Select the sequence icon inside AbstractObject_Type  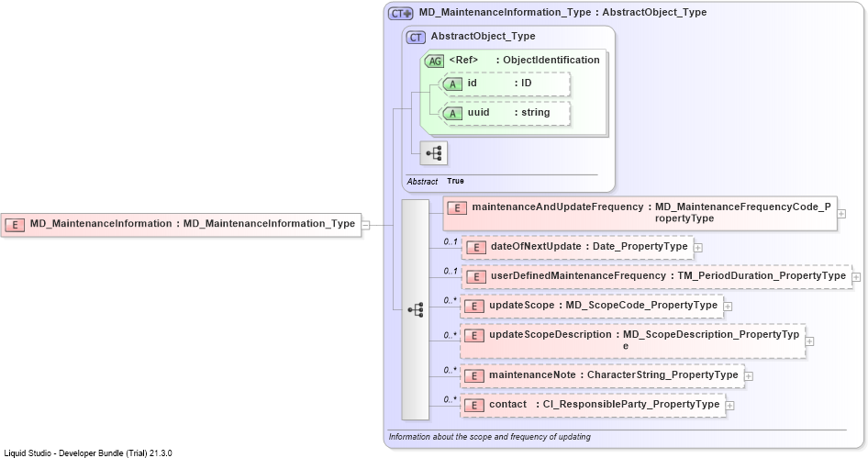click(433, 153)
